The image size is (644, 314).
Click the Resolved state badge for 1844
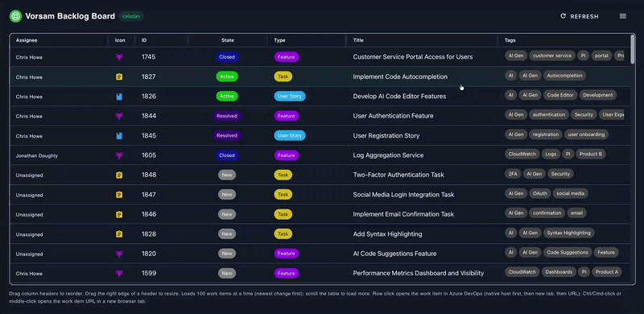tap(227, 116)
